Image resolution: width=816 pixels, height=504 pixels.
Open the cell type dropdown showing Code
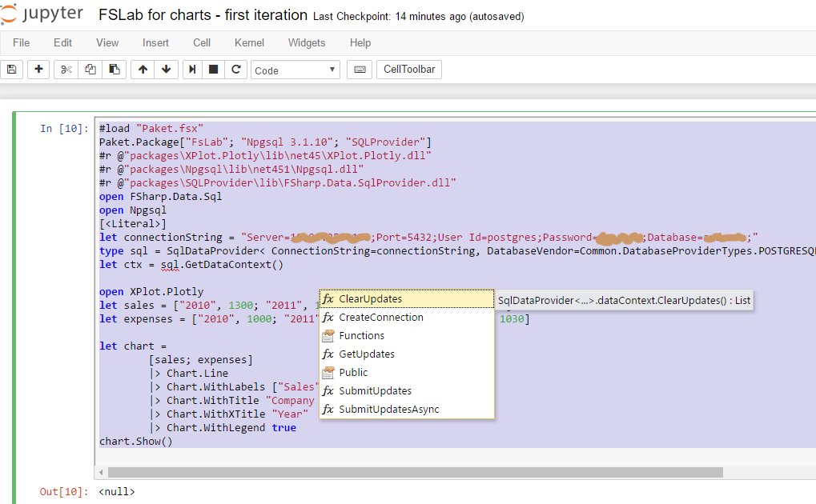pos(295,70)
